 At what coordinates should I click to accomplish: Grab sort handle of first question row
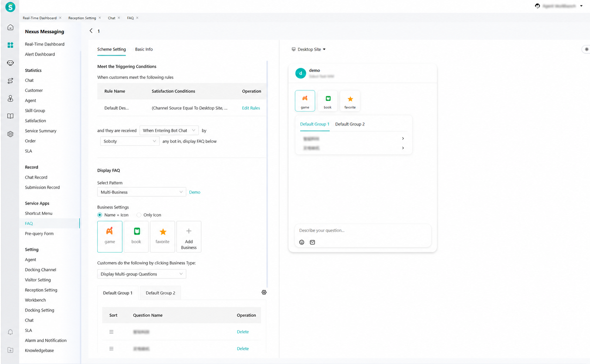tap(111, 332)
